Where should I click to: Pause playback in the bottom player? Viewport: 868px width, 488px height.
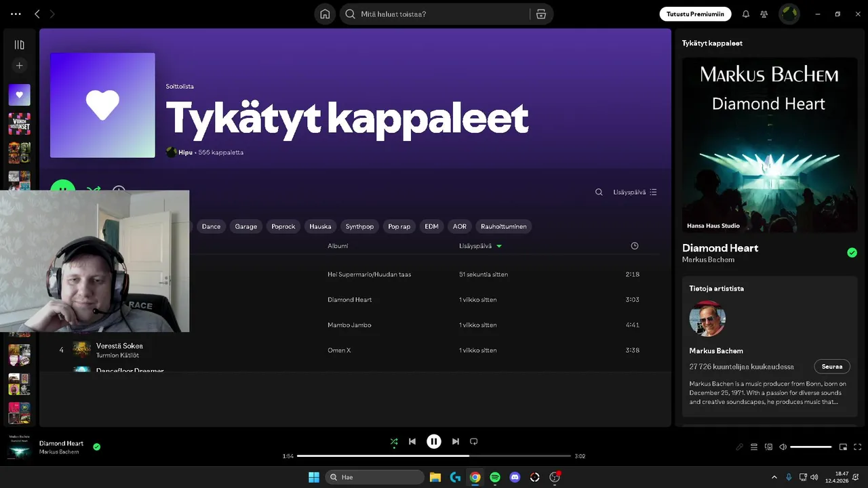click(434, 441)
